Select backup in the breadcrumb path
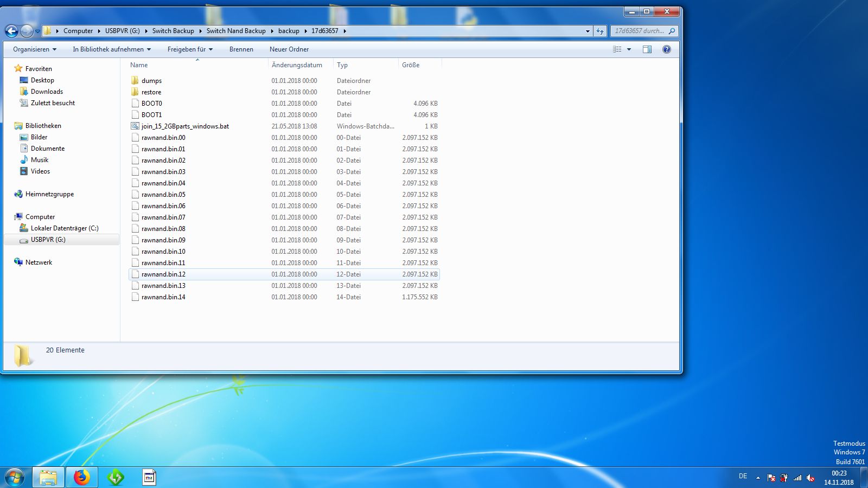 tap(289, 31)
